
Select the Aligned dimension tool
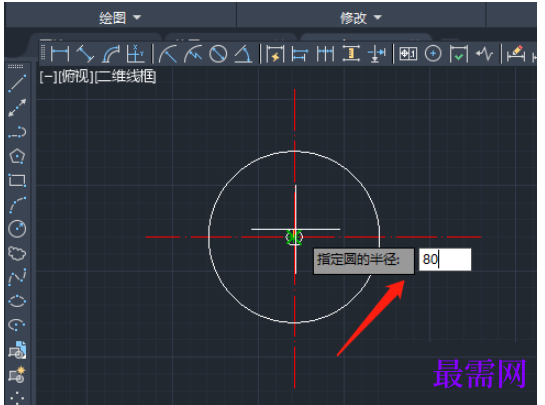coord(85,54)
